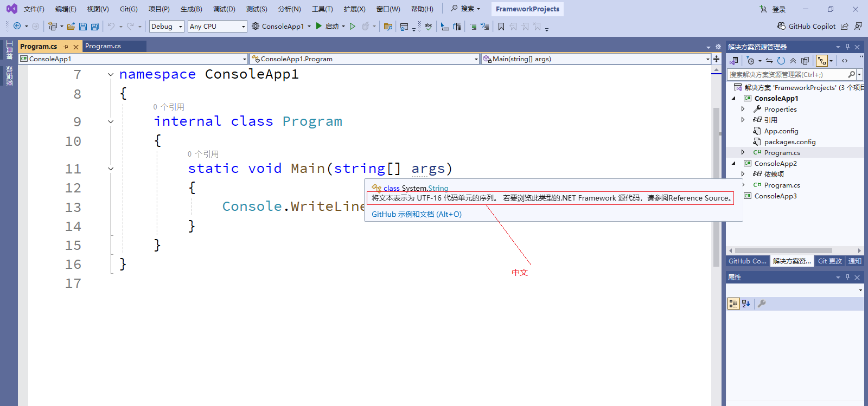Collapse the internal class Program block
This screenshot has height=406, width=868.
tap(111, 121)
